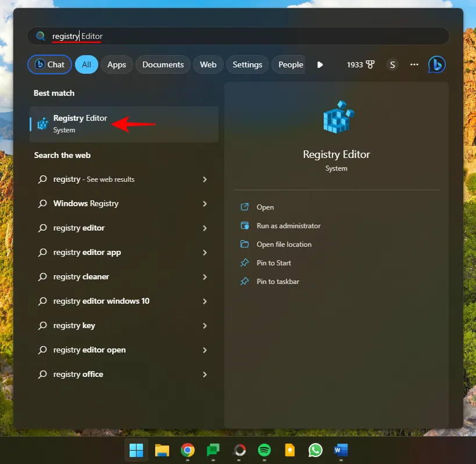Open Spotify from the taskbar
Image resolution: width=476 pixels, height=464 pixels.
[264, 450]
